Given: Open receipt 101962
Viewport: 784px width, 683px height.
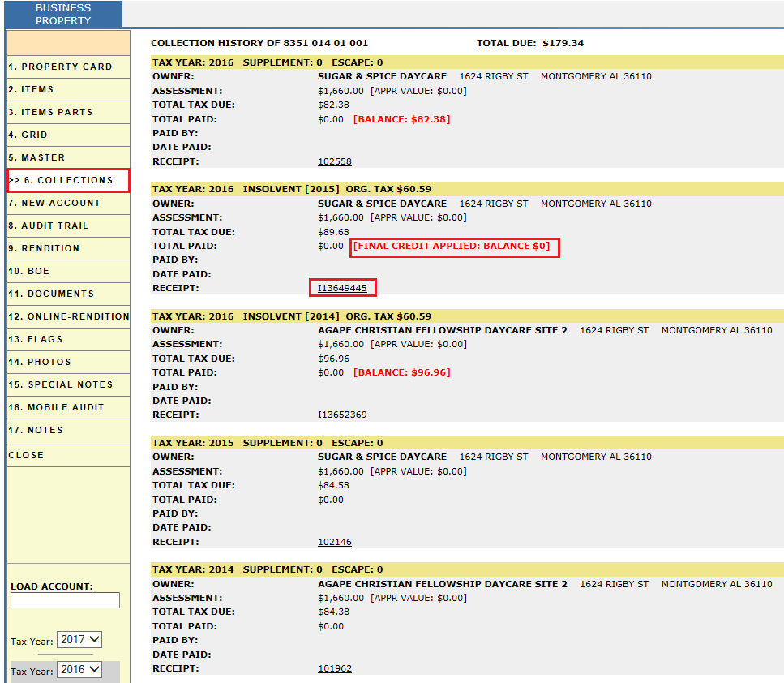Looking at the screenshot, I should [x=335, y=668].
